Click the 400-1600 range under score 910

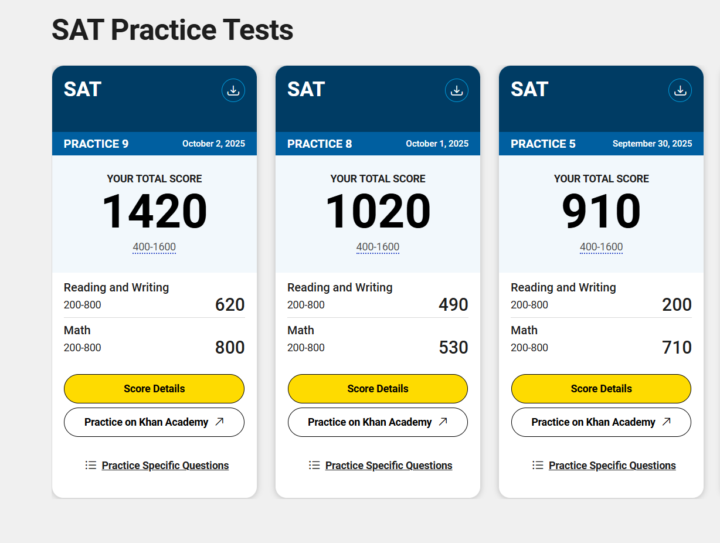click(x=601, y=247)
